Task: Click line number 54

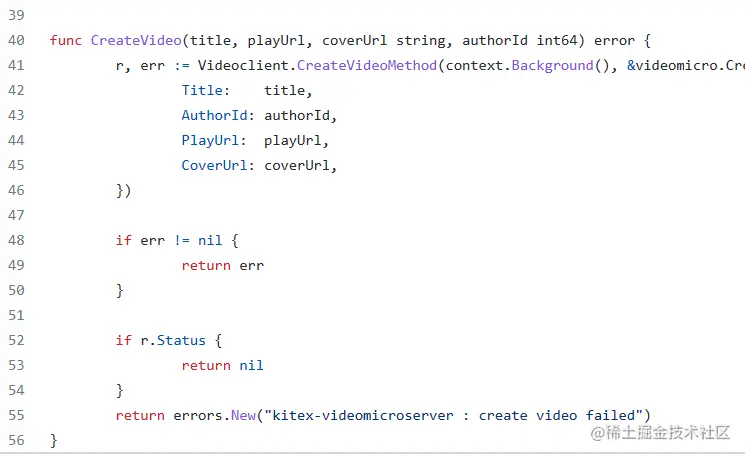Action: click(16, 390)
